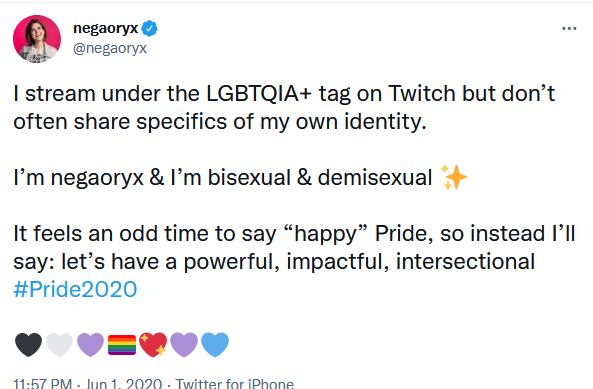Image resolution: width=593 pixels, height=389 pixels.
Task: Click the negaoryx profile picture
Action: tap(37, 39)
